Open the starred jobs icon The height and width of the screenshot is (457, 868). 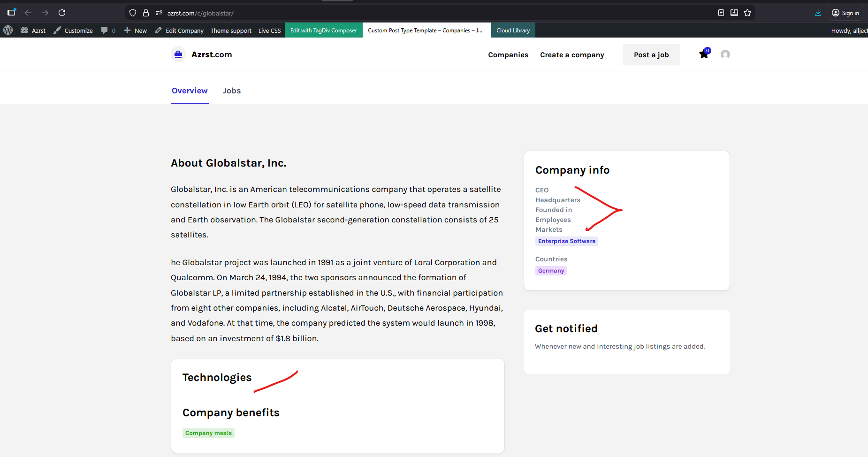coord(704,54)
